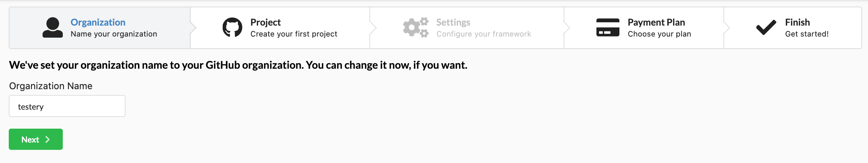Click "Configure your framework" subtitle
Image resolution: width=868 pixels, height=163 pixels.
point(484,34)
